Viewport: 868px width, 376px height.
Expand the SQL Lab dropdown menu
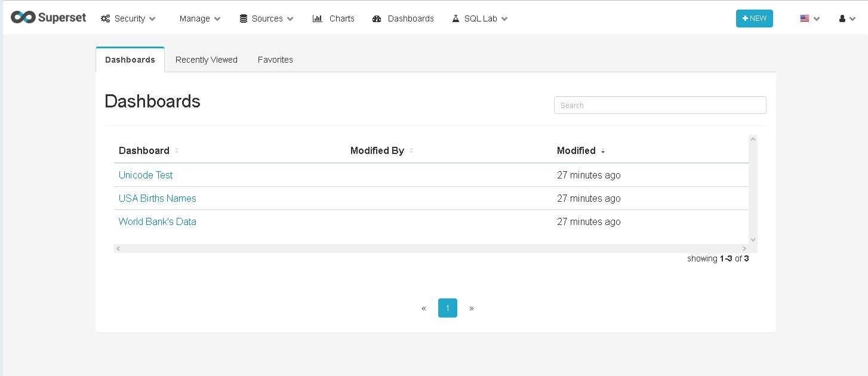(x=480, y=19)
